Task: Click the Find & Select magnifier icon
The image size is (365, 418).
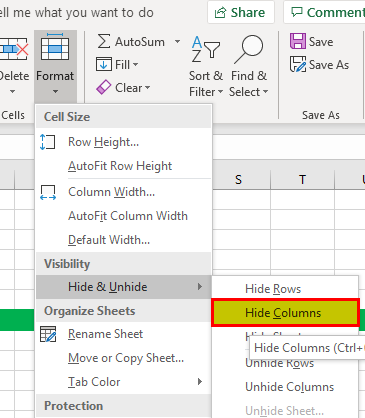Action: [249, 49]
